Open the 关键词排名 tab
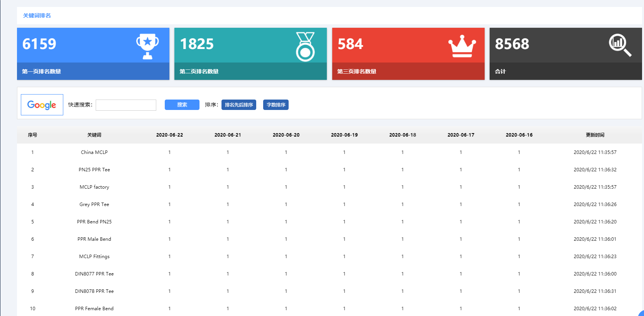 point(37,16)
